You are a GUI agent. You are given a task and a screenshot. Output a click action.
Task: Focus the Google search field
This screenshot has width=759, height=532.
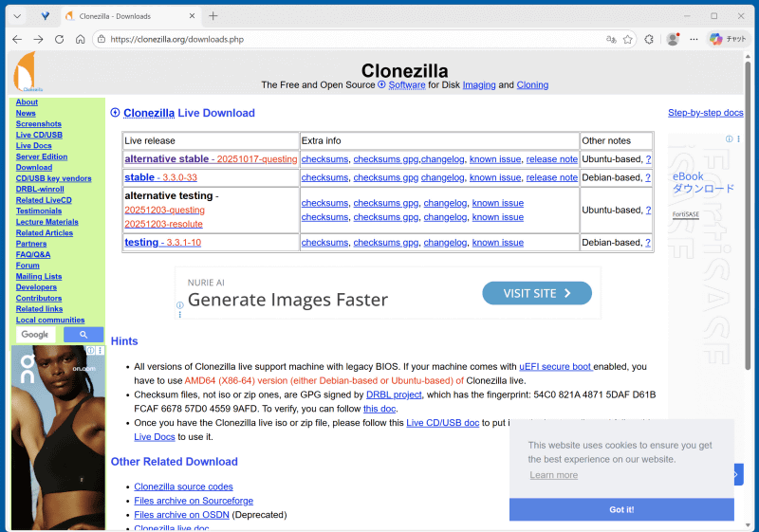[35, 334]
